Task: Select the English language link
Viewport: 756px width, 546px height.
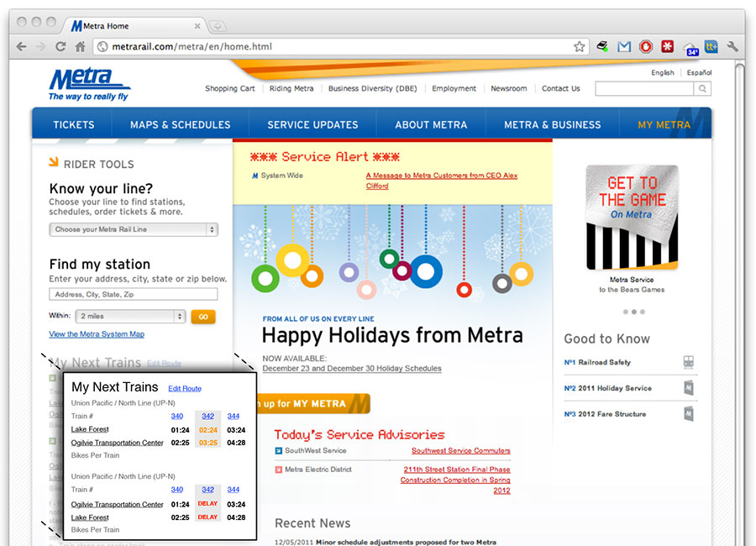Action: pos(663,73)
